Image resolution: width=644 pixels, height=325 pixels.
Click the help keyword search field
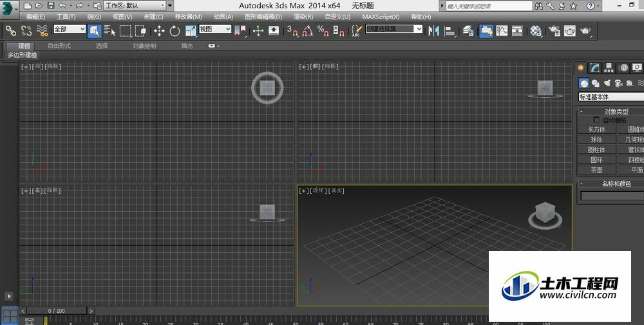[x=489, y=6]
